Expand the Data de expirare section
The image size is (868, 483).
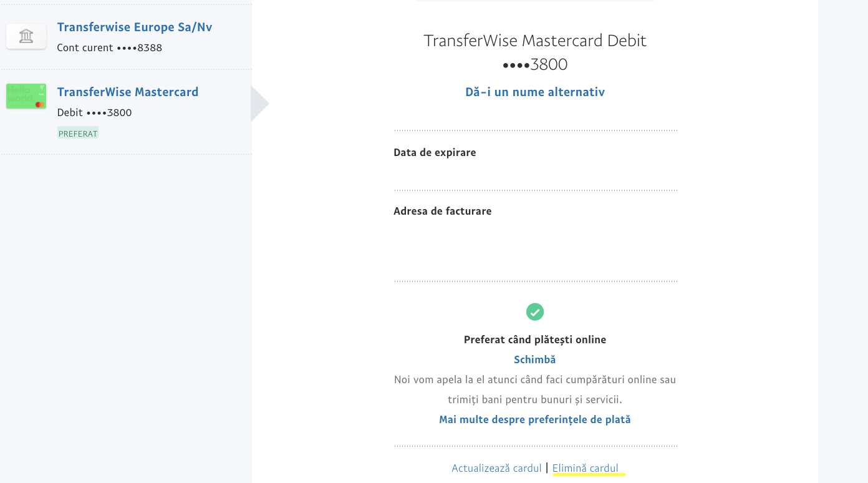pyautogui.click(x=435, y=152)
